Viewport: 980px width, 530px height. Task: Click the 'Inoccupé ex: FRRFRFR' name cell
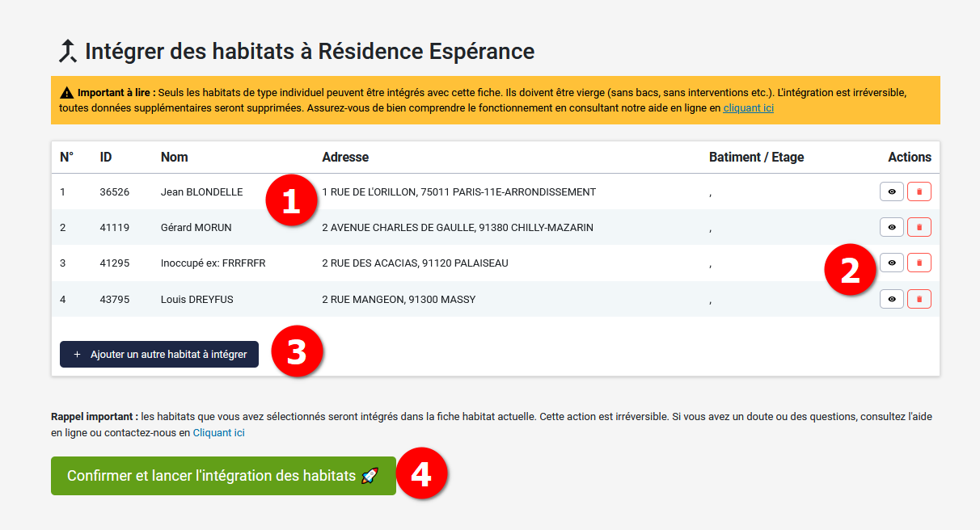click(x=213, y=263)
